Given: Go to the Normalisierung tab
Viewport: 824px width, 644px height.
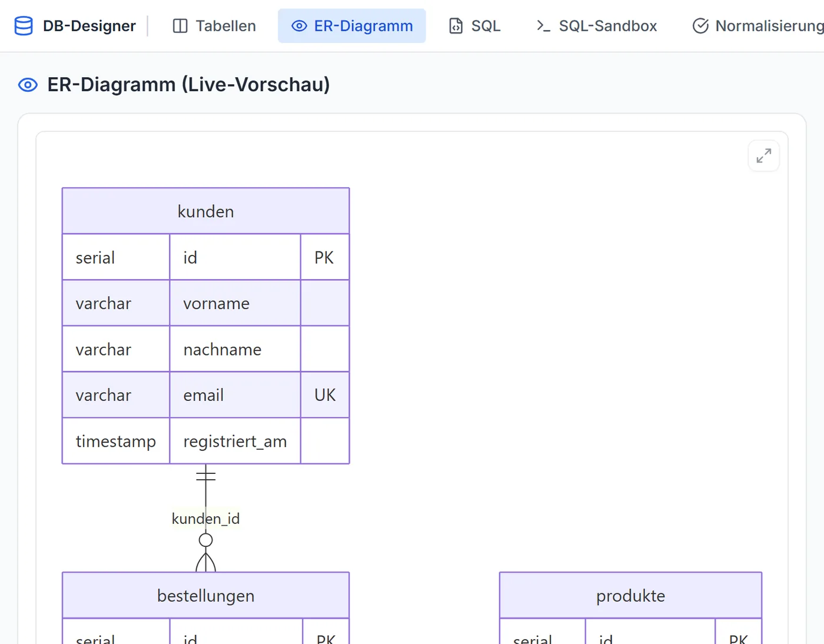Looking at the screenshot, I should tap(758, 26).
